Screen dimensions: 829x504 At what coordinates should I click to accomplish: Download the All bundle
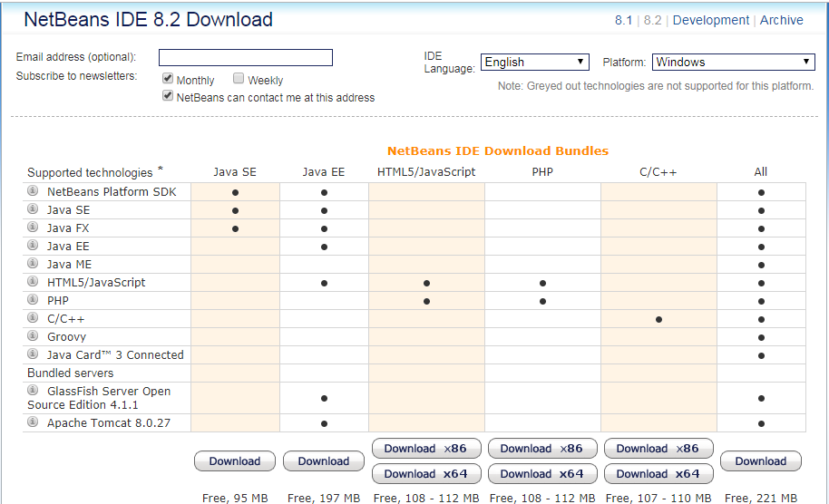[761, 461]
